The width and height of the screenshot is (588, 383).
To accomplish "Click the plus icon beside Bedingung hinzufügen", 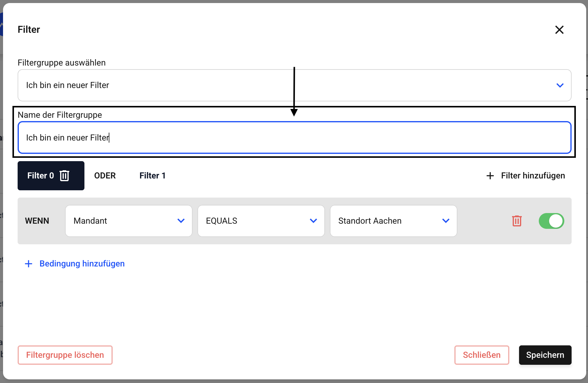I will coord(29,264).
